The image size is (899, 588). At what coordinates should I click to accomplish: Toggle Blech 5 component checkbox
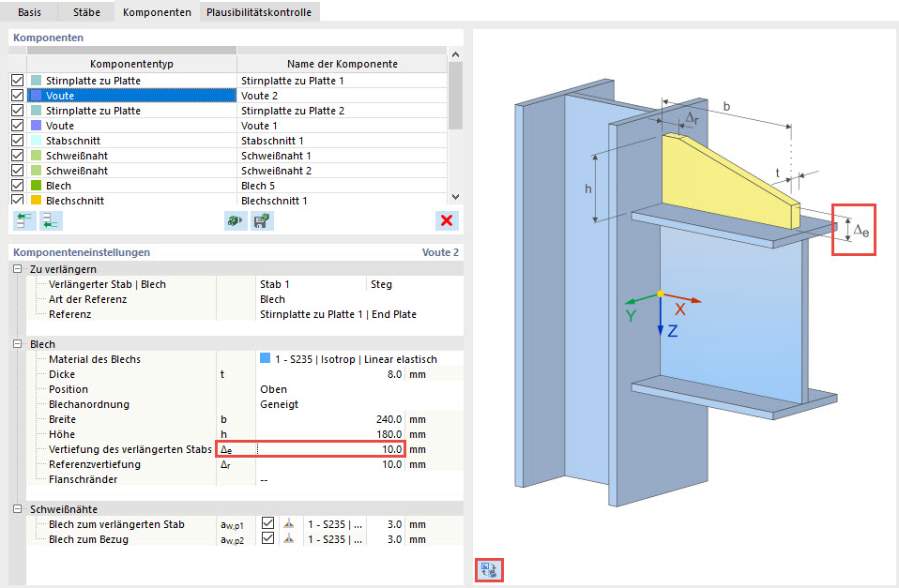[18, 185]
